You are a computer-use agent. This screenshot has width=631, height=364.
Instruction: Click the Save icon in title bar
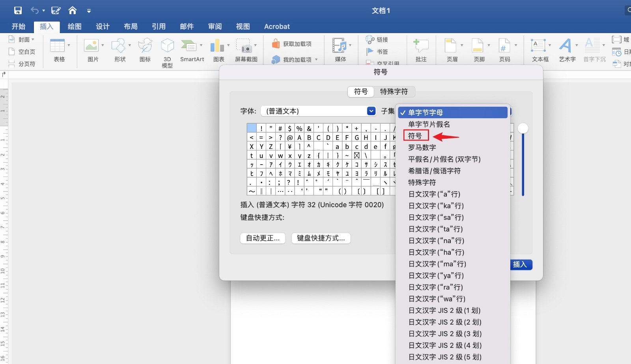[x=18, y=11]
